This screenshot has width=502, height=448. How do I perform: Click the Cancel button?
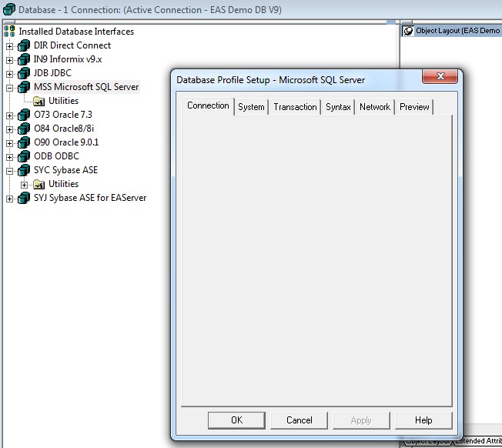tap(300, 420)
